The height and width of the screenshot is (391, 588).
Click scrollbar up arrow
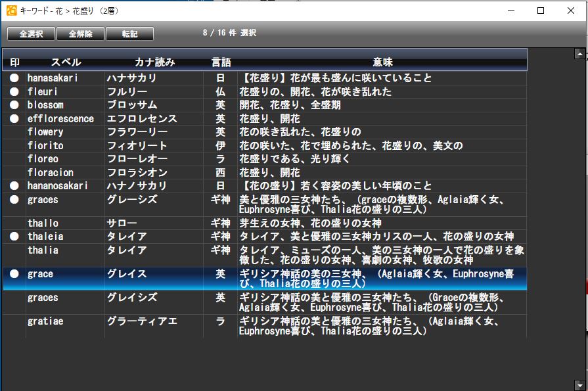click(x=579, y=54)
